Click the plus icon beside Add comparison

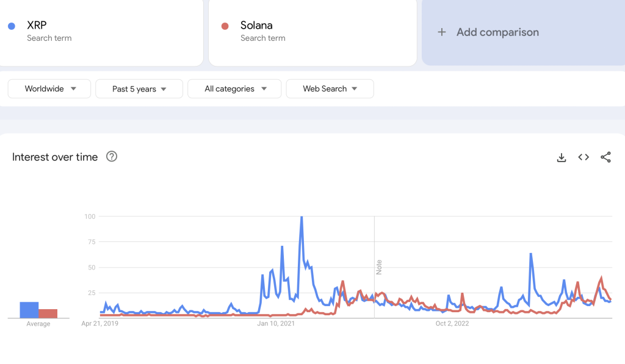tap(441, 32)
